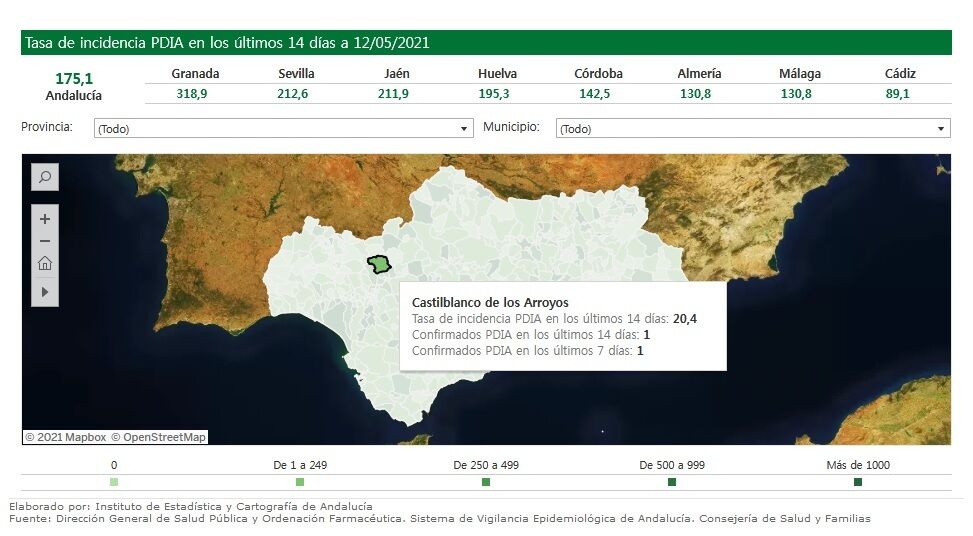Click the Cádiz incidence value 89,1
The width and height of the screenshot is (973, 536).
pyautogui.click(x=900, y=94)
